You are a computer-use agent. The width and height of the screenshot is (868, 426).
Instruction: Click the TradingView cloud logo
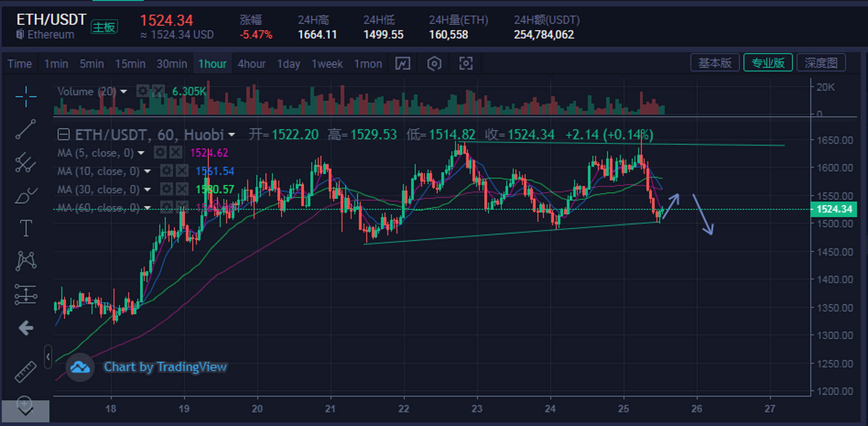point(80,367)
